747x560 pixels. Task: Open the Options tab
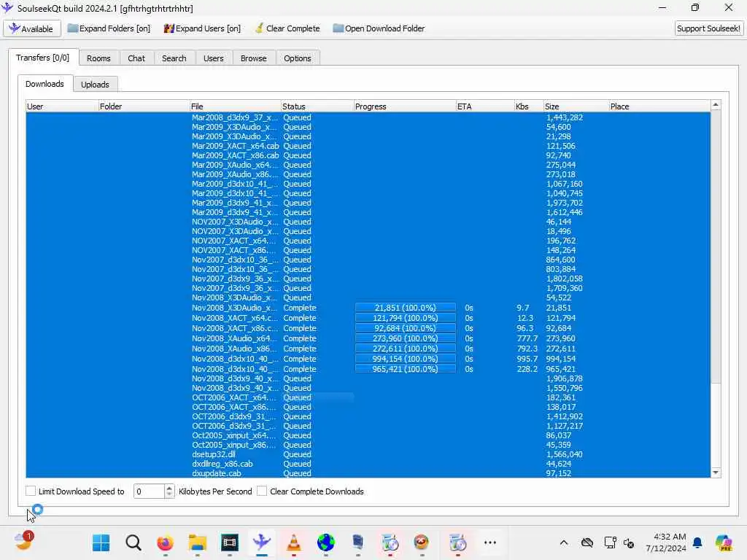click(x=298, y=58)
